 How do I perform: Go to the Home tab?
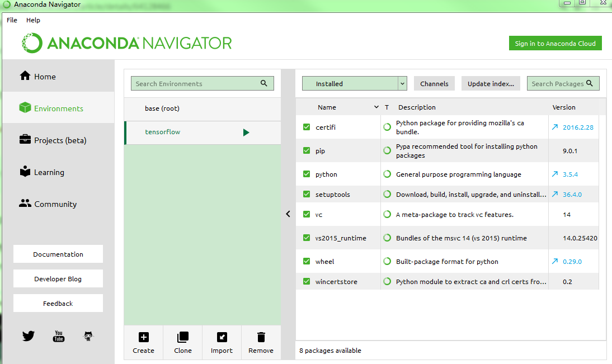(x=58, y=76)
